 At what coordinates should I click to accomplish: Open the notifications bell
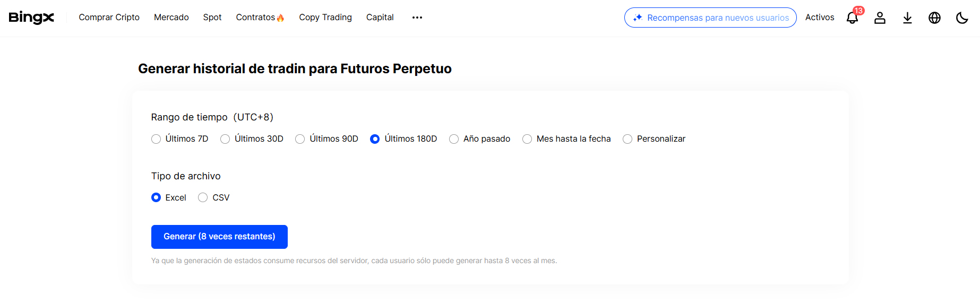(x=852, y=18)
